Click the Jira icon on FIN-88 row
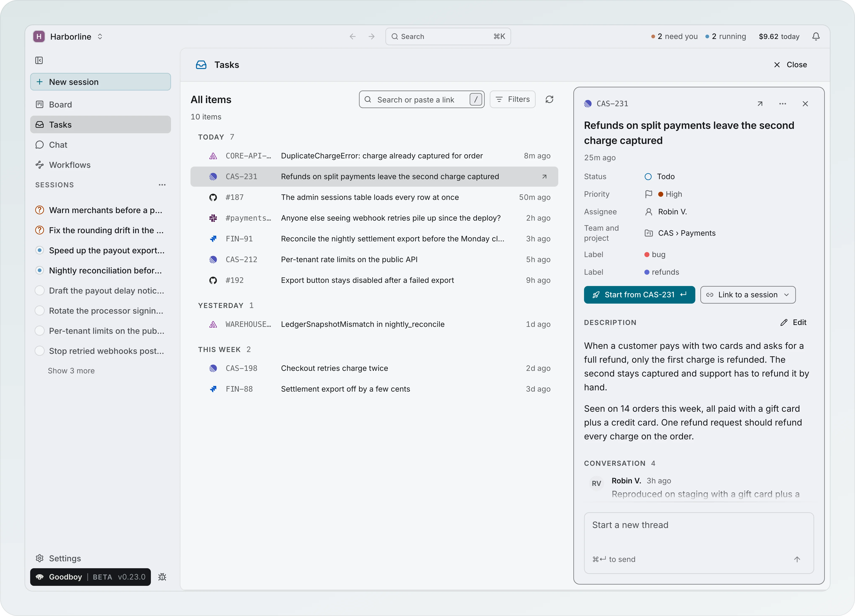Screen dimensions: 855x616 (213, 389)
